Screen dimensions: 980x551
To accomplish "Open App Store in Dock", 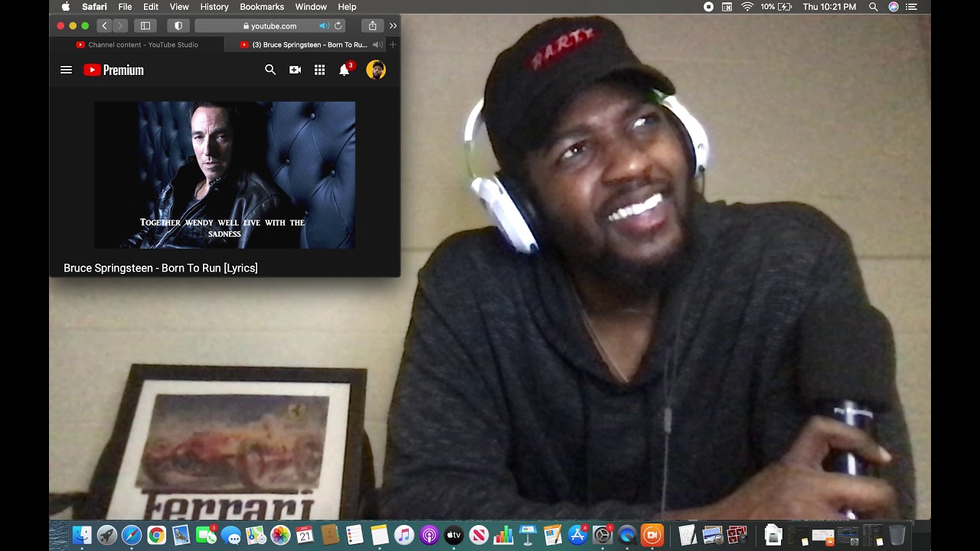I will 578,536.
